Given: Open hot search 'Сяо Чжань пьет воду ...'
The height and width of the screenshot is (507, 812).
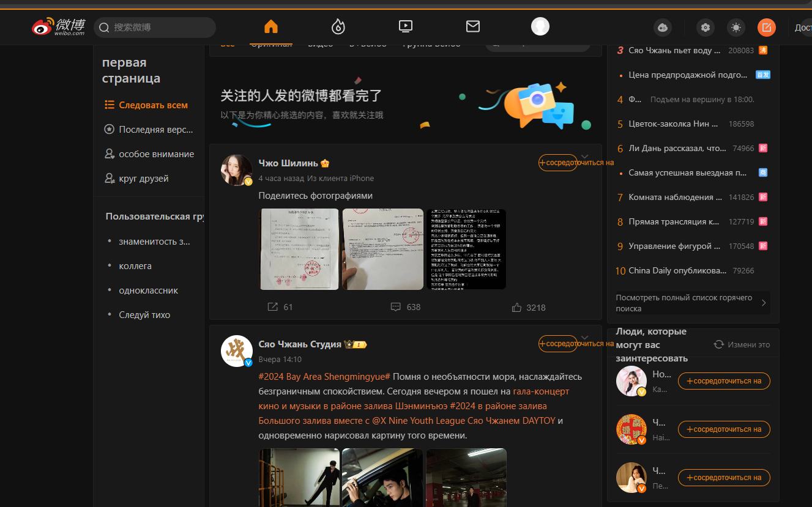Looking at the screenshot, I should [674, 50].
